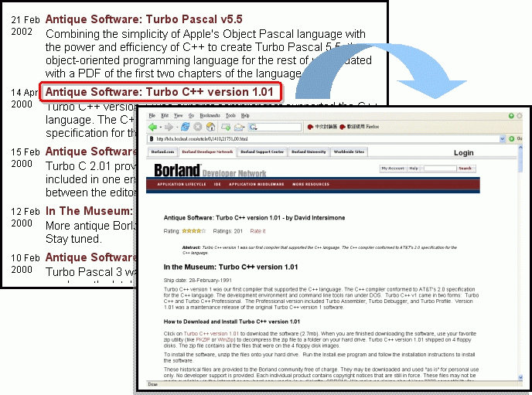The width and height of the screenshot is (532, 395).
Task: Expand the address bar URL dropdown
Action: point(503,138)
